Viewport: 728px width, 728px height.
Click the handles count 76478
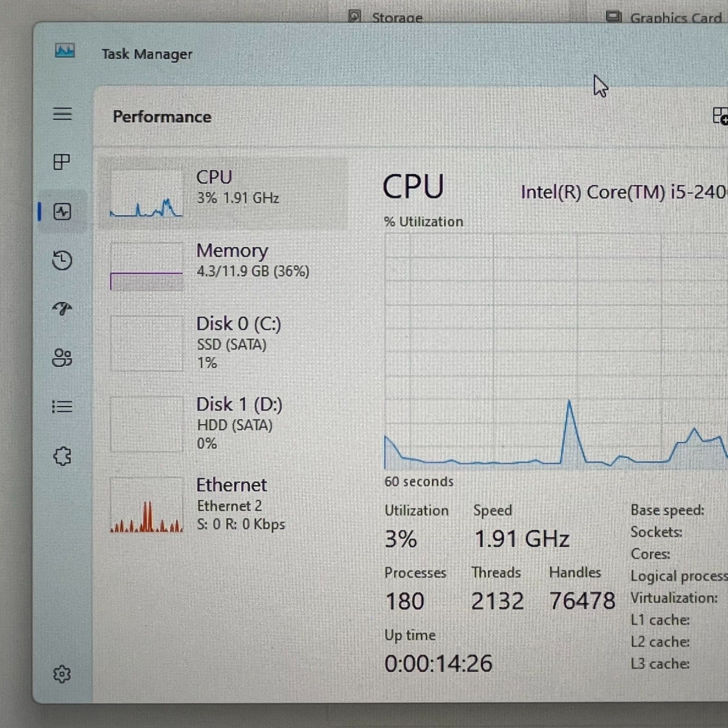(582, 601)
